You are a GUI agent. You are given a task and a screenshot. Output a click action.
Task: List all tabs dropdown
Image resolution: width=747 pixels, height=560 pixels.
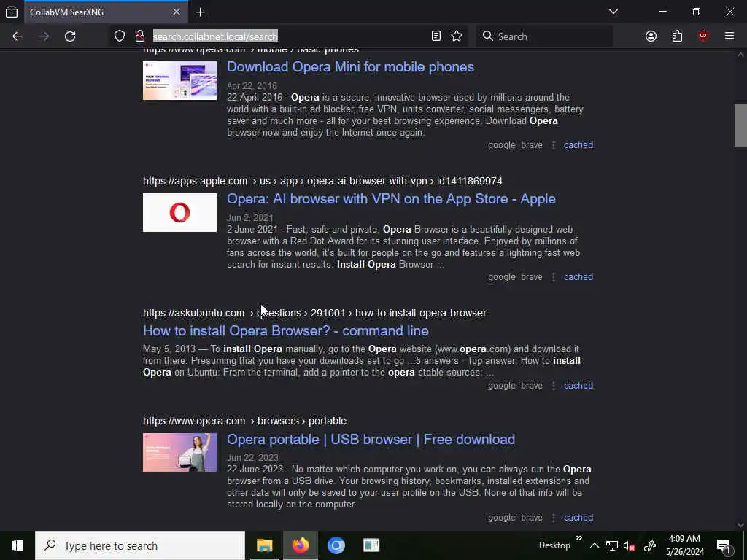[613, 12]
